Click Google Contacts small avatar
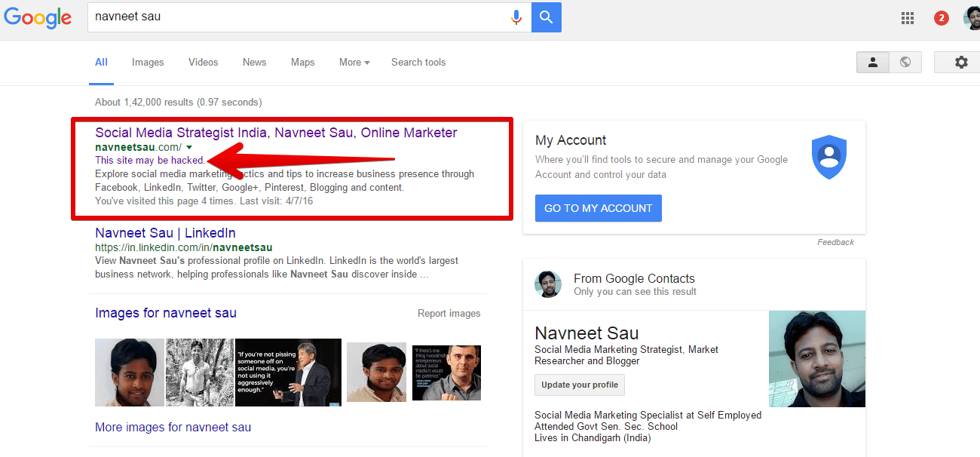Viewport: 980px width, 457px height. click(x=548, y=284)
